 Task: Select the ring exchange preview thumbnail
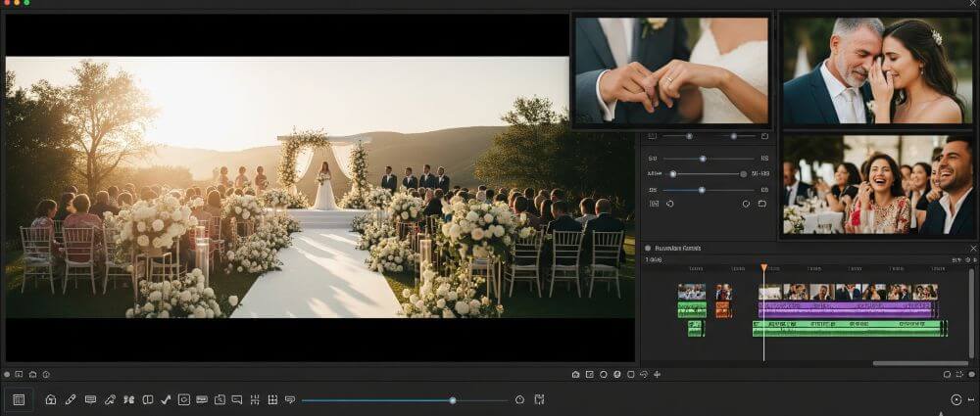coord(671,69)
